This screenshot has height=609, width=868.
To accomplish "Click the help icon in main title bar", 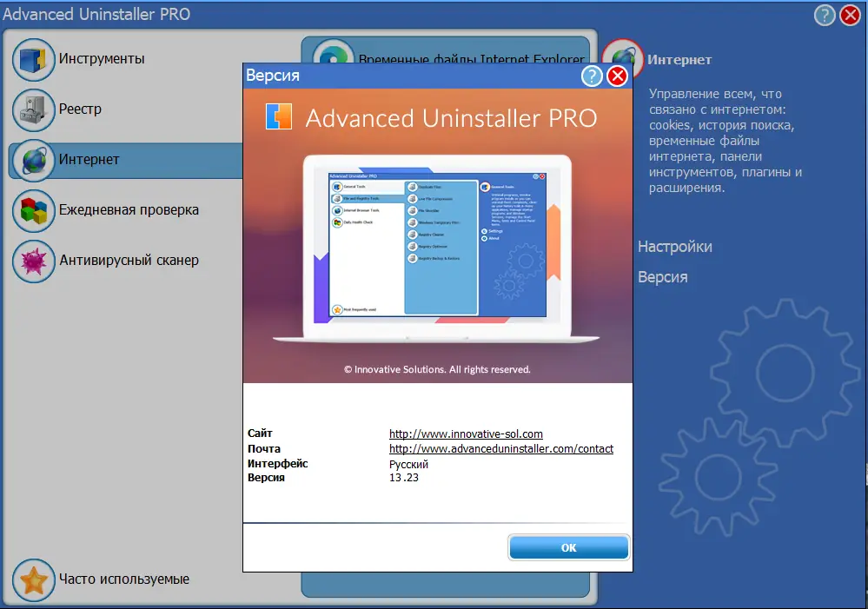I will click(824, 14).
